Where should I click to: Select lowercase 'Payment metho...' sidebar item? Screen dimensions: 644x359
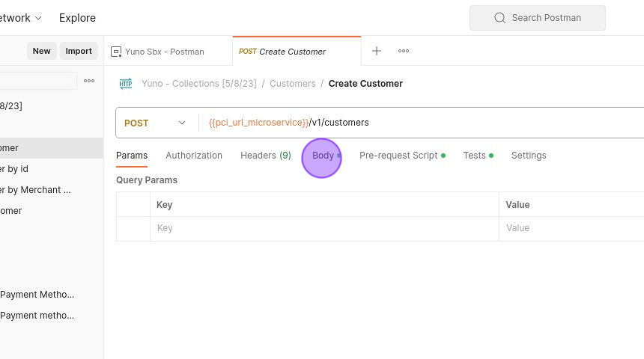[x=52, y=316]
